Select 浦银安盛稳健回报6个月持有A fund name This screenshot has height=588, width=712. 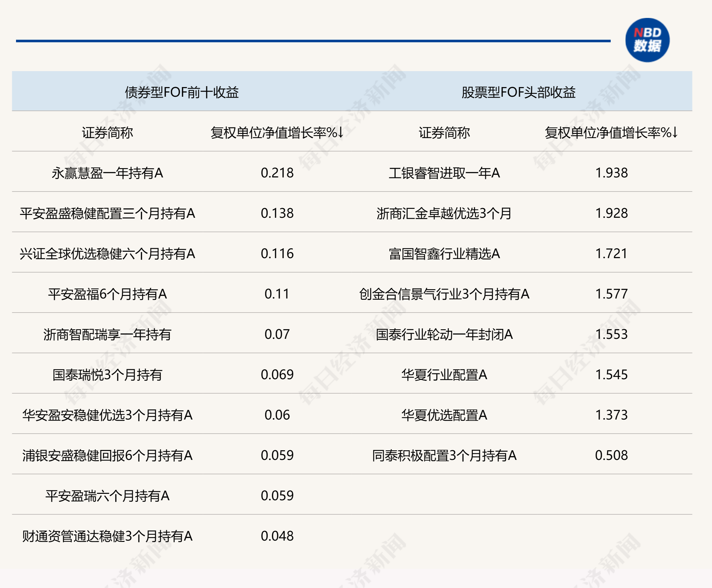tap(107, 455)
